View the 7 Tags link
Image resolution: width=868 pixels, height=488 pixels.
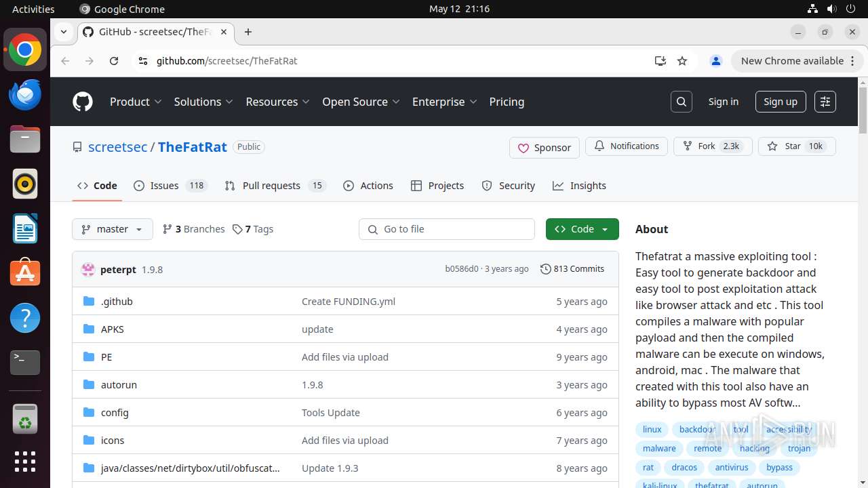coord(253,229)
